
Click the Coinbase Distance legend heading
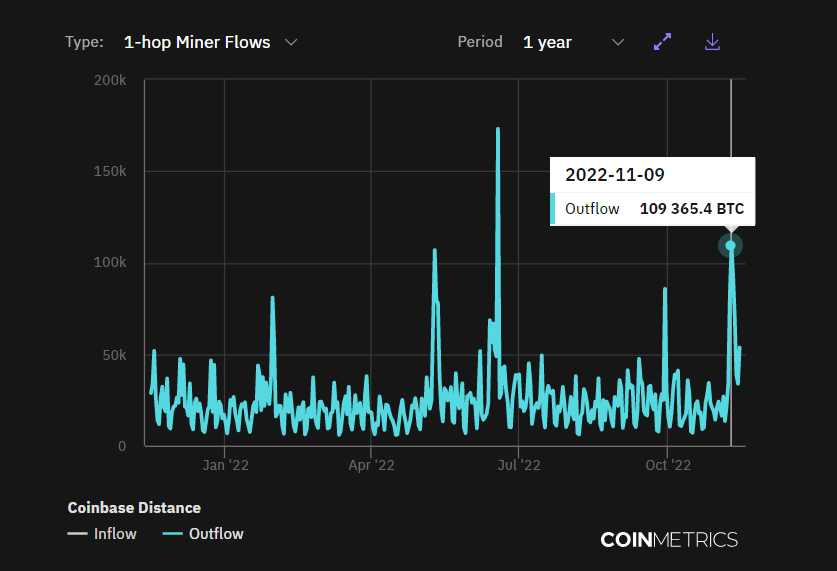(134, 507)
